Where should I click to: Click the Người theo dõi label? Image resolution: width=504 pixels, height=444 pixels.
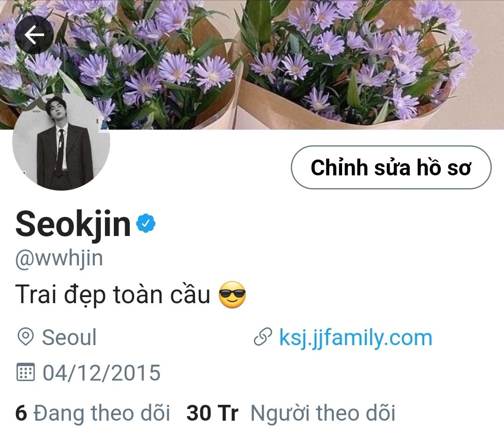(x=323, y=413)
